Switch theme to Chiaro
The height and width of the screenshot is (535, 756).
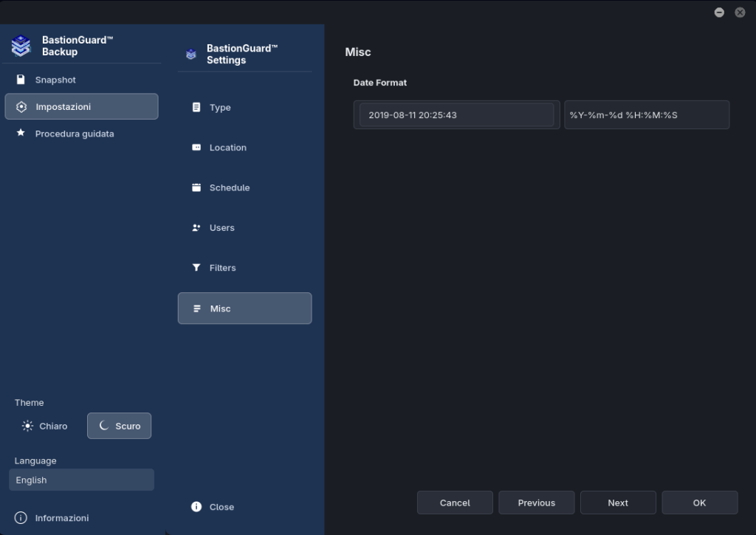click(x=44, y=426)
